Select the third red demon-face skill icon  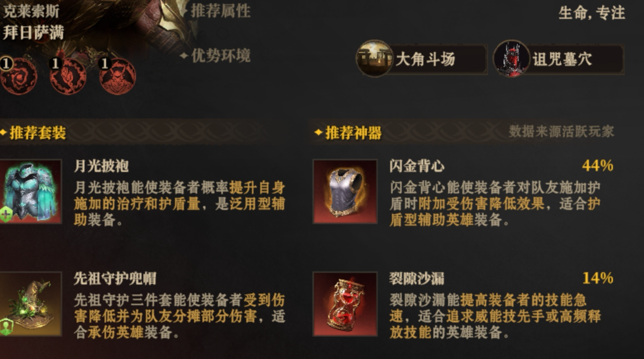click(x=118, y=76)
